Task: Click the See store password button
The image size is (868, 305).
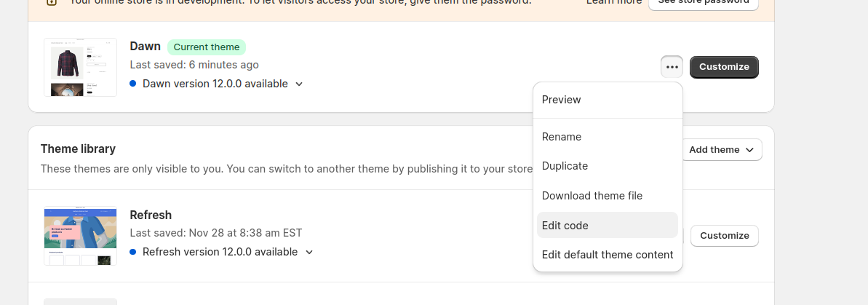Action: 703,2
